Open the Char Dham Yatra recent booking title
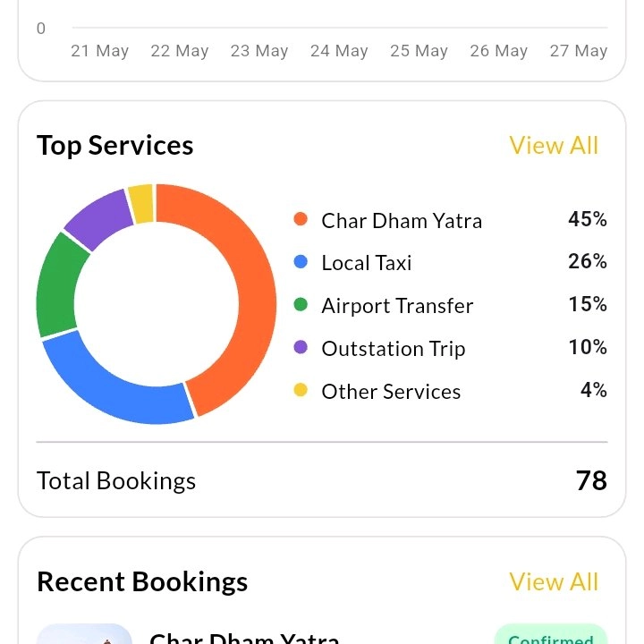The width and height of the screenshot is (644, 644). 244,638
